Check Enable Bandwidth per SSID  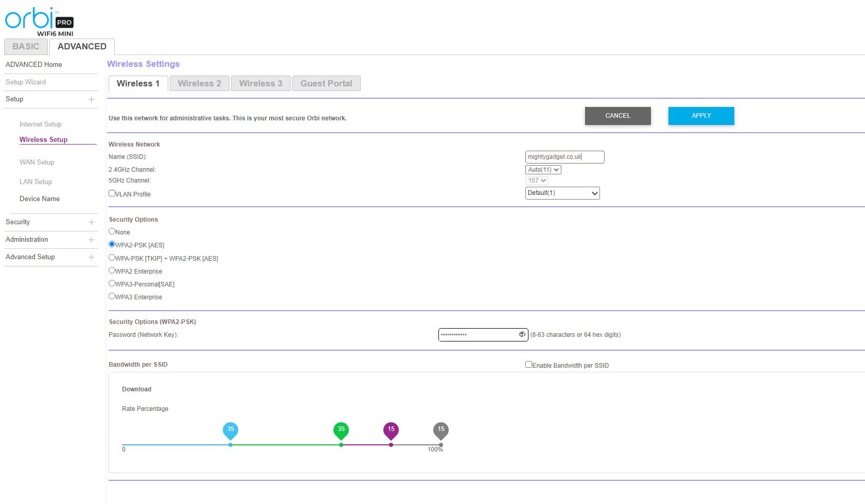click(x=528, y=365)
